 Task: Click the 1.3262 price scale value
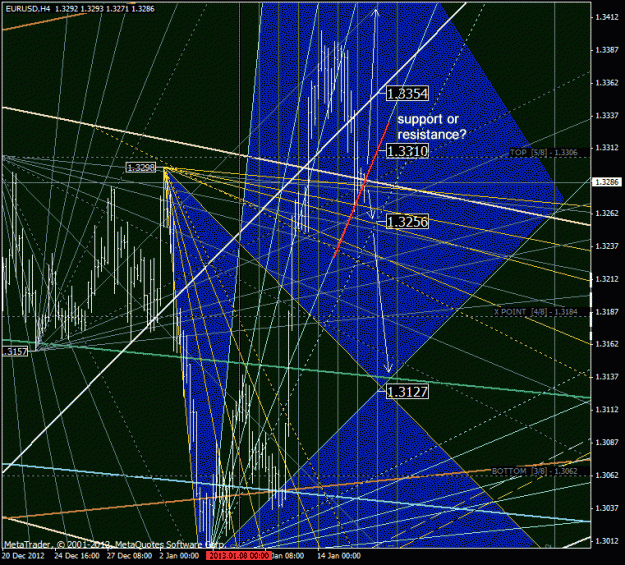point(607,213)
